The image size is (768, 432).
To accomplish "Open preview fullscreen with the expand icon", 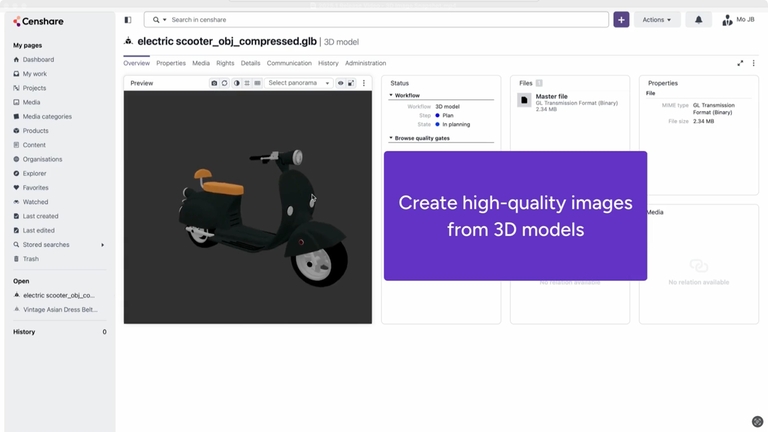I will tap(351, 83).
